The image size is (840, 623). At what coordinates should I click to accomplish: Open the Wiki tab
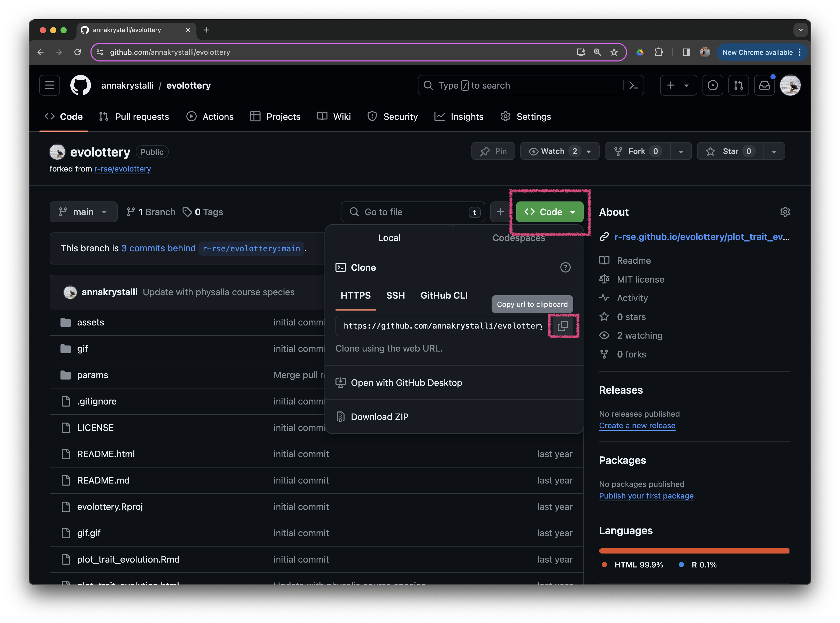(334, 116)
